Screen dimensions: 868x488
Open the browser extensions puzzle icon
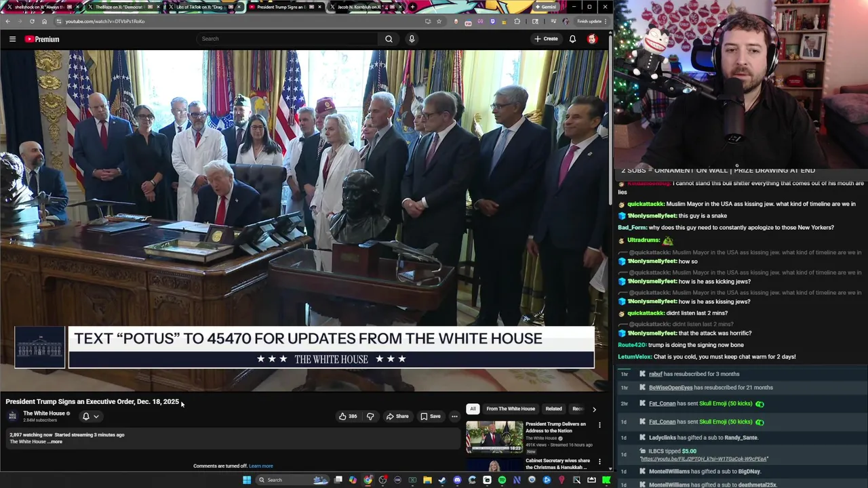click(x=517, y=21)
